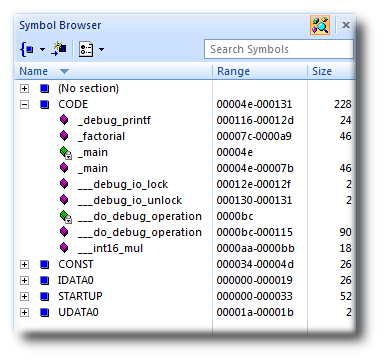This screenshot has width=386, height=363.
Task: Expand the STARTUP section node
Action: 24,296
